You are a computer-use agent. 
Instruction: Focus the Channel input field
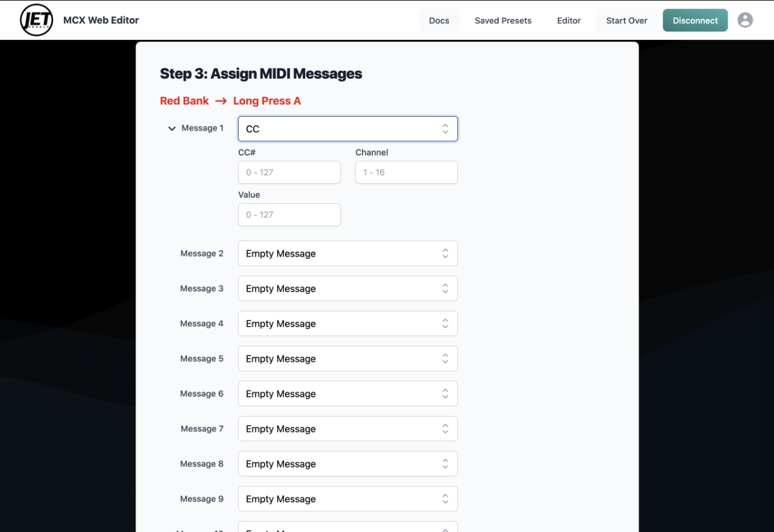point(406,172)
